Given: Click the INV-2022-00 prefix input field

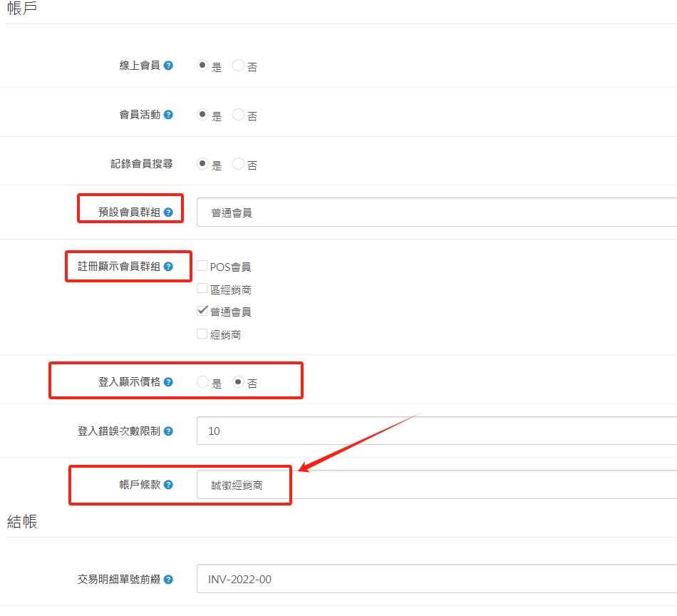Looking at the screenshot, I should (437, 579).
